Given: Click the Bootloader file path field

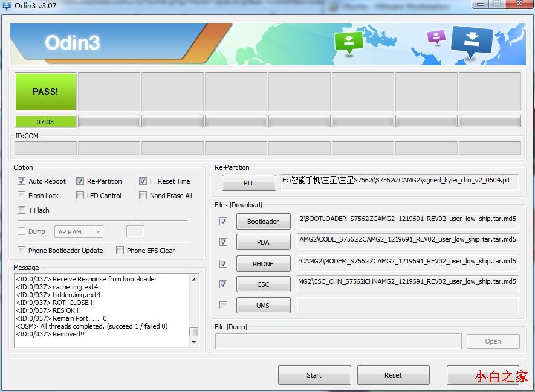Looking at the screenshot, I should 407,221.
